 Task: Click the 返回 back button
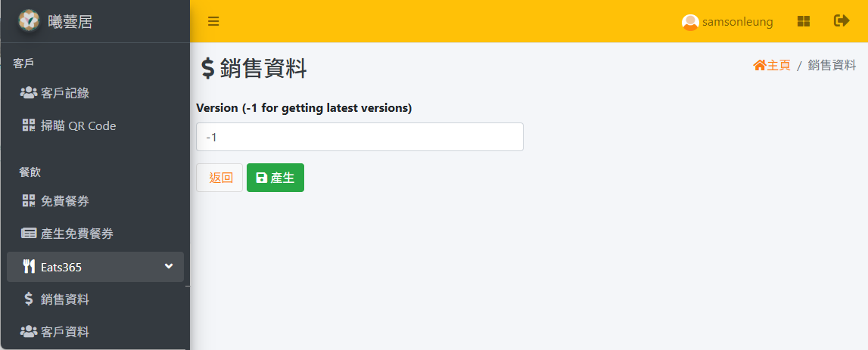[x=219, y=178]
